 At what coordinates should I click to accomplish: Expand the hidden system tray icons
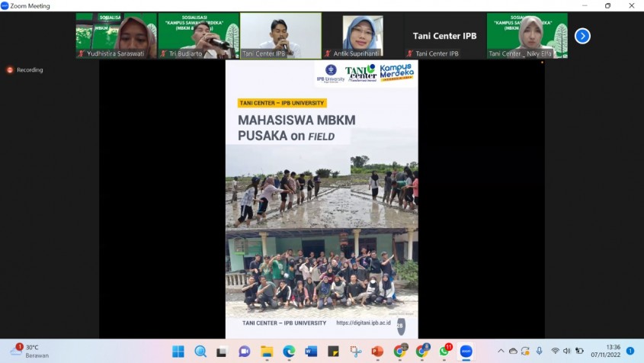coord(501,351)
